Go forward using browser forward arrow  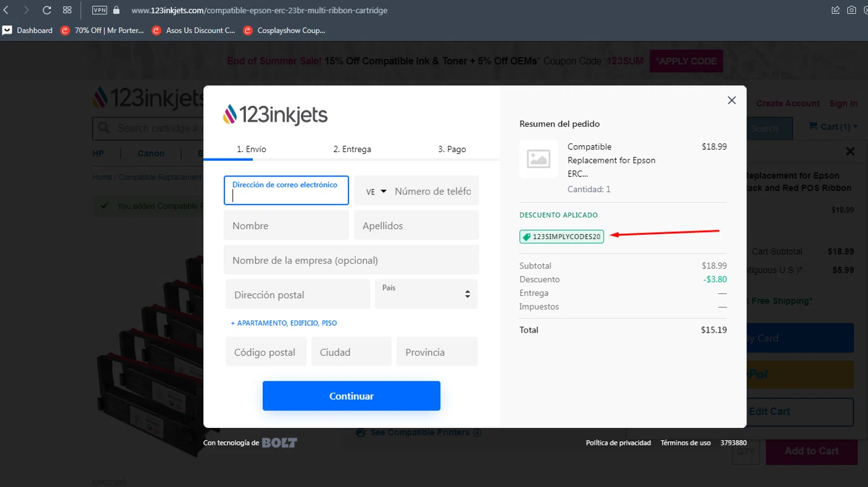26,10
